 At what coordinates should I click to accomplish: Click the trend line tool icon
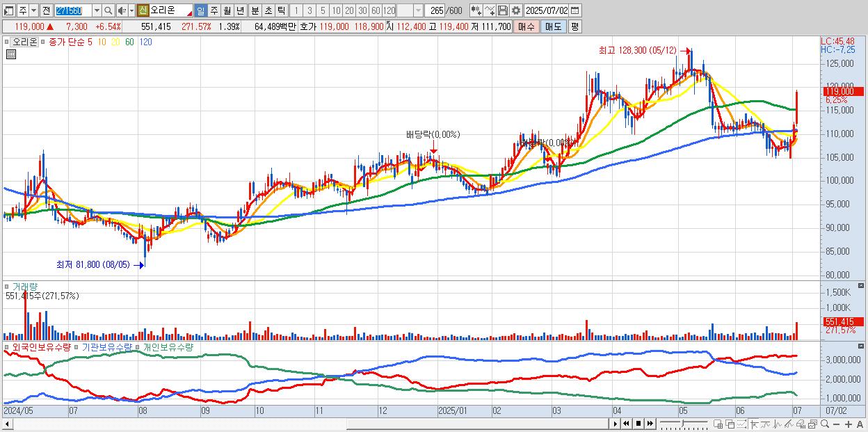tap(766, 424)
